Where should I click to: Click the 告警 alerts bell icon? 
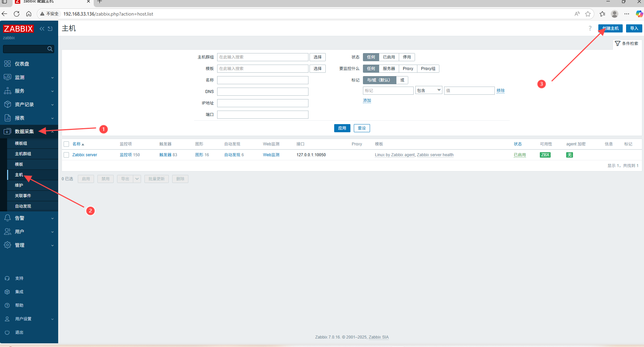7,218
